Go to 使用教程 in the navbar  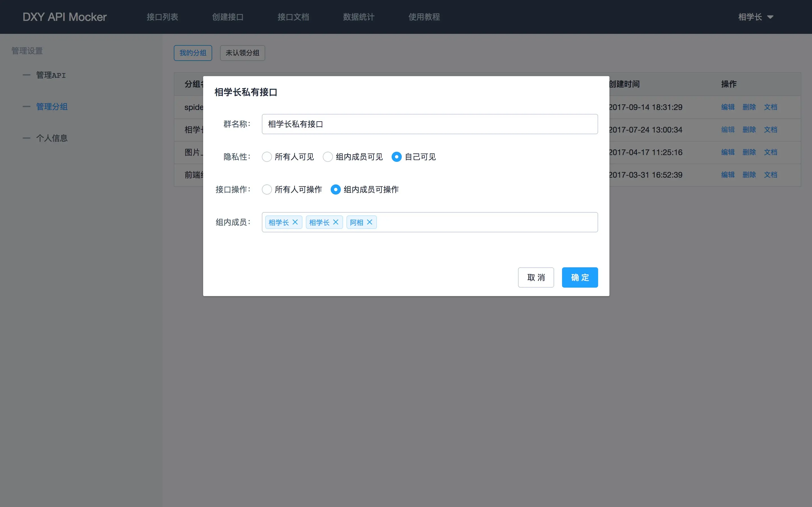(424, 17)
